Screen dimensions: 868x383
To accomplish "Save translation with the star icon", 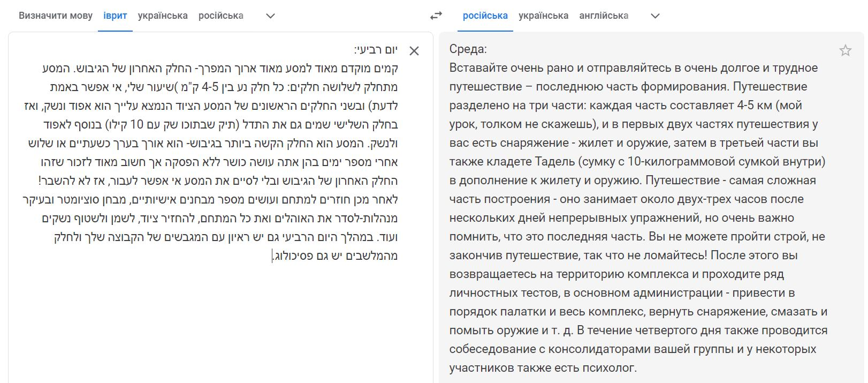I will tap(846, 50).
